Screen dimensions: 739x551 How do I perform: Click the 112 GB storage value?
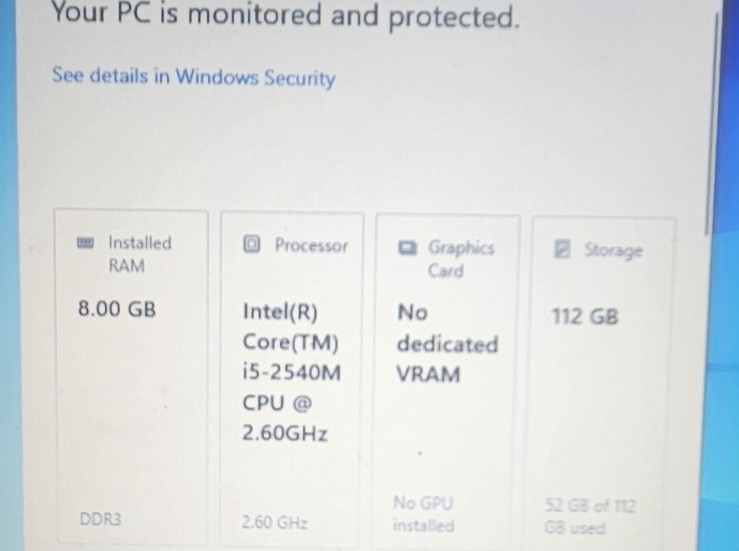pos(585,316)
